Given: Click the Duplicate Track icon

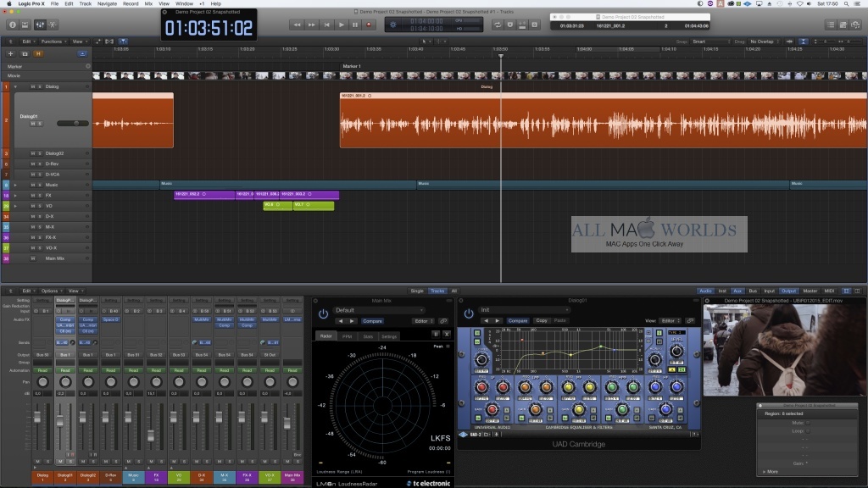Looking at the screenshot, I should pos(25,53).
